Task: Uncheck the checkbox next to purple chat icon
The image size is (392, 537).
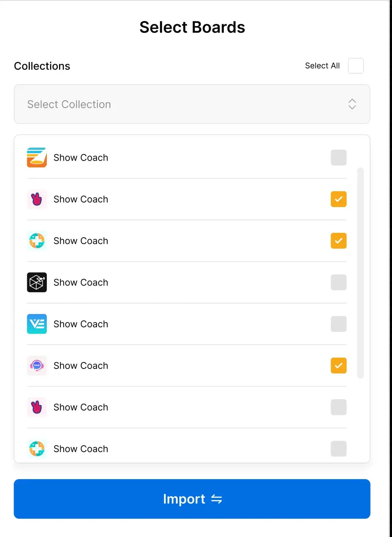Action: click(x=339, y=365)
